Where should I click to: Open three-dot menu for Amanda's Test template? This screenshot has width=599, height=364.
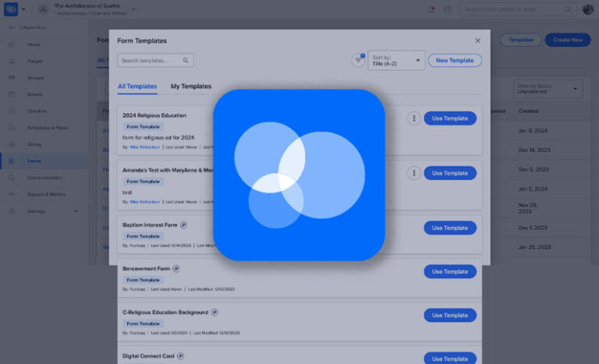click(413, 173)
